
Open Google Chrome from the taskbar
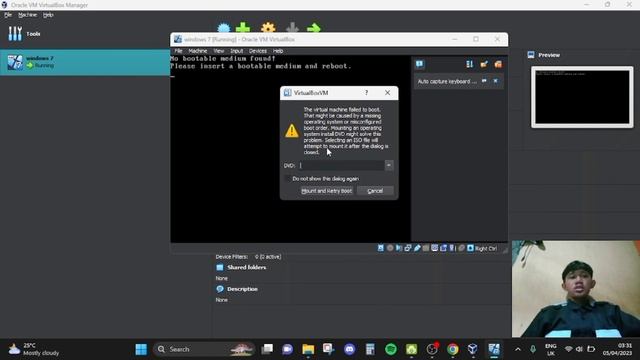point(452,349)
